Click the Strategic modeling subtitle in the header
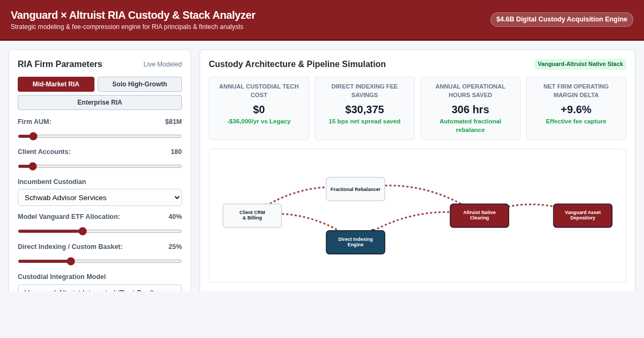Screen dimensions: 644x338 click(x=127, y=27)
